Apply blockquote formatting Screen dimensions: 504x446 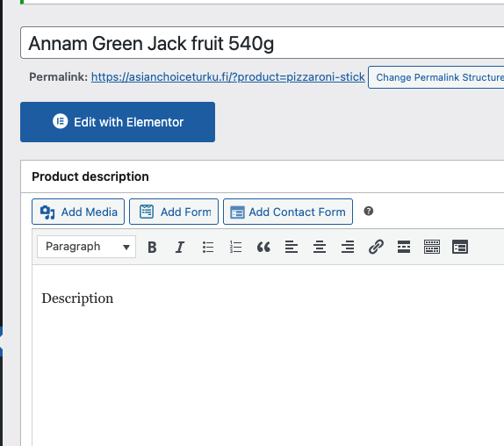(x=263, y=247)
